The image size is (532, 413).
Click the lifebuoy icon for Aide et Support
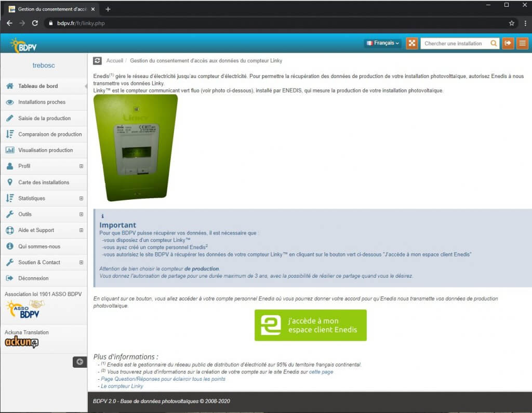tap(10, 230)
